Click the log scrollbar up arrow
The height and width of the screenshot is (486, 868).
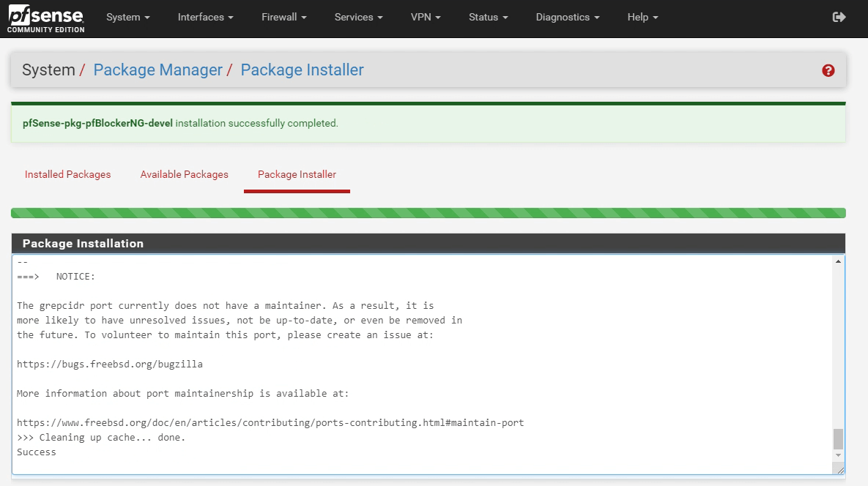point(838,261)
